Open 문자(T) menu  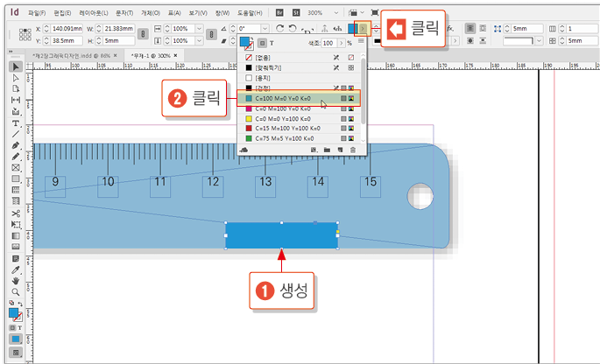[x=124, y=13]
